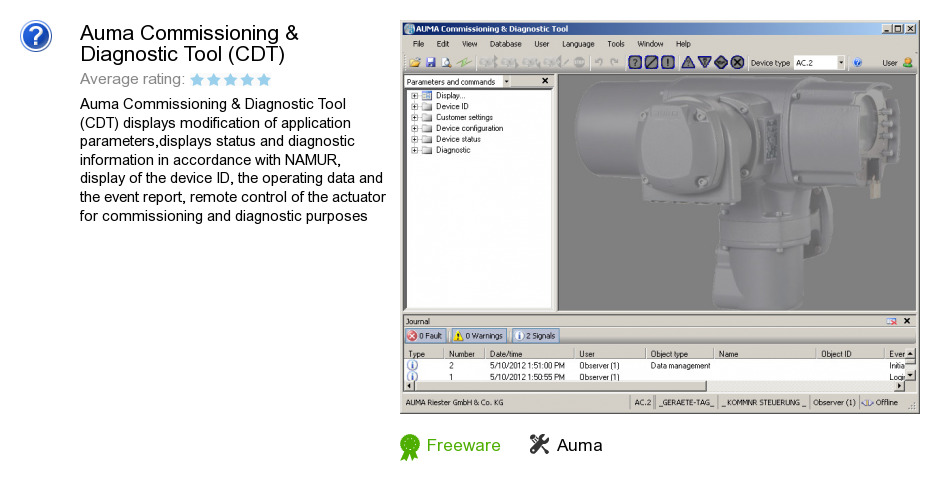Expand the Customer settings tree node
This screenshot has width=940, height=491.
click(x=414, y=118)
